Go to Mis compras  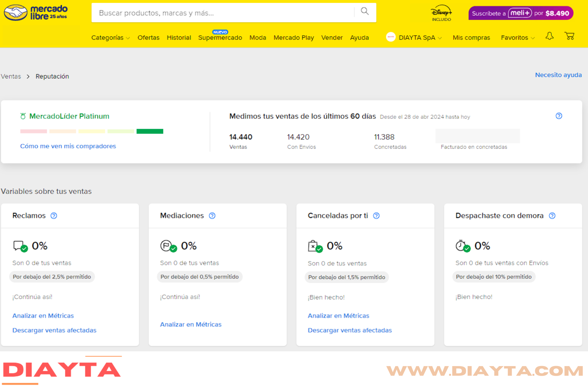471,38
